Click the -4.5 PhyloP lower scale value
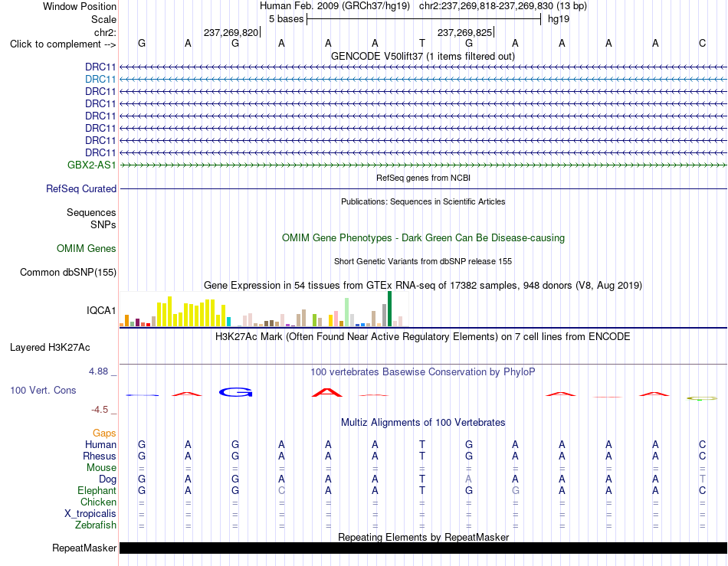Viewport: 728px width, 566px height. 100,410
